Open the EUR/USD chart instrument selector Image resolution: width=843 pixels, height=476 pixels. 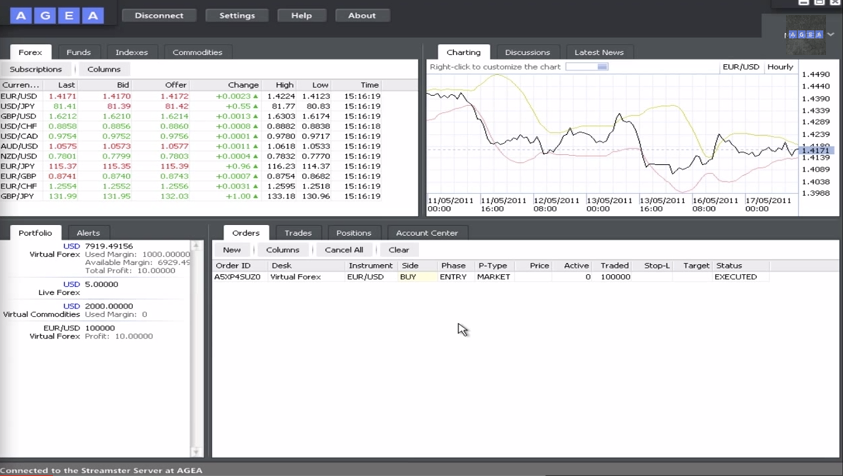pyautogui.click(x=741, y=67)
